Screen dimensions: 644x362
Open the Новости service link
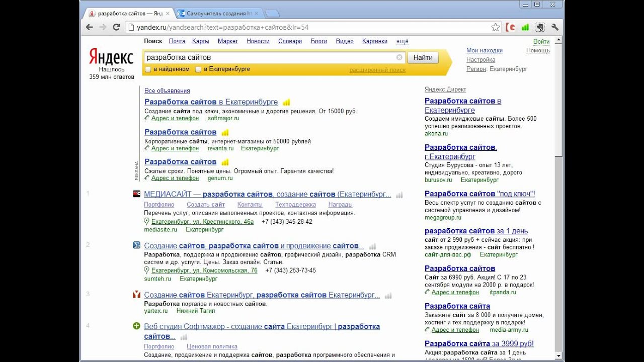[x=258, y=41]
